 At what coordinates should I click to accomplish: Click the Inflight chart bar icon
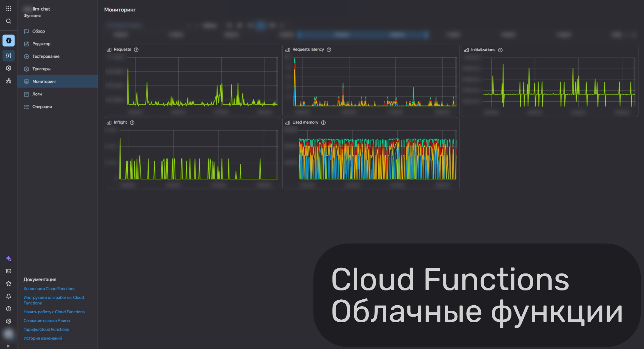click(x=109, y=122)
